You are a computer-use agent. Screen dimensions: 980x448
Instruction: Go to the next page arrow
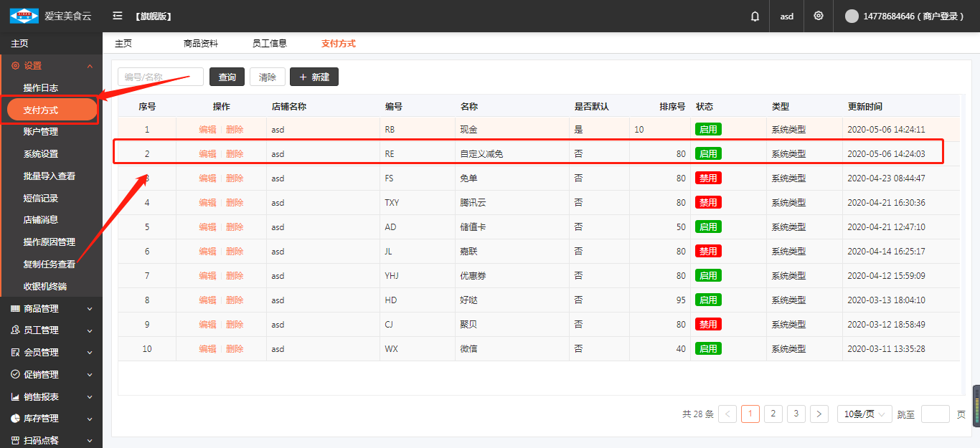coord(819,414)
